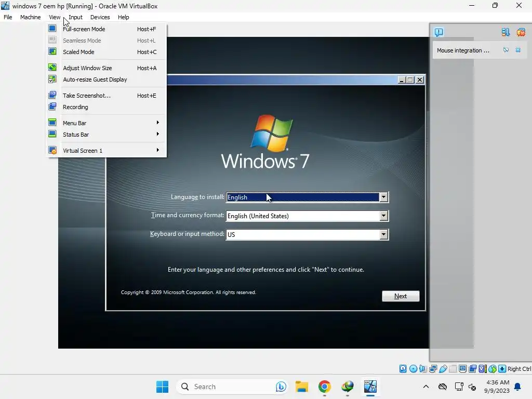Viewport: 532px width, 399px height.
Task: Click the sort notifications order icon
Action: tap(505, 32)
